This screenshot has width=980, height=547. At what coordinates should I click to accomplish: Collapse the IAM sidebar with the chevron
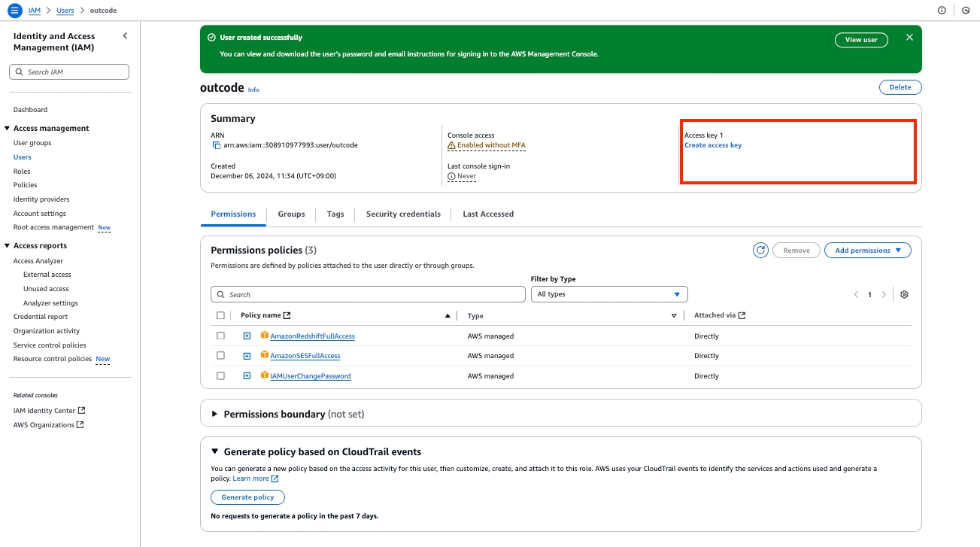pos(125,36)
